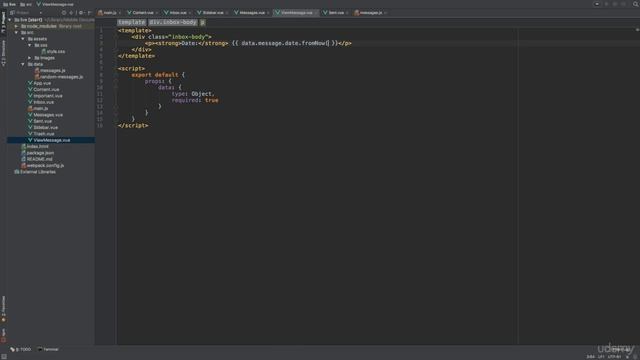
Task: Click the file icon beside package.json
Action: (24, 153)
